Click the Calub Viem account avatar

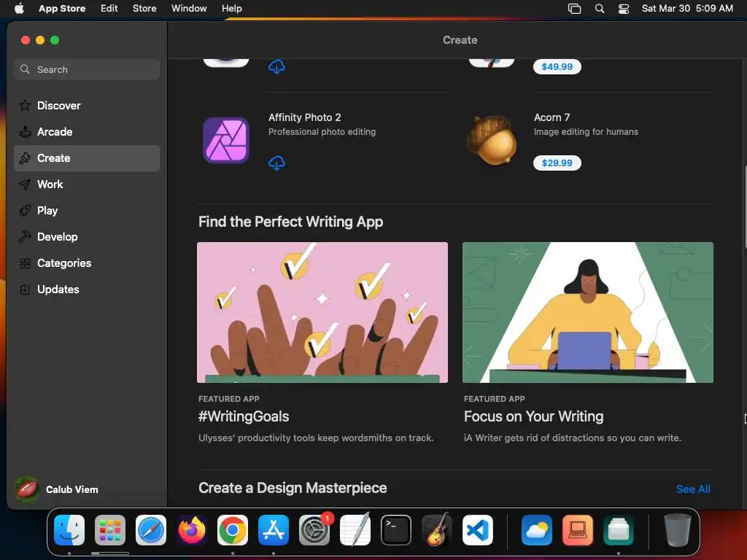[x=27, y=489]
